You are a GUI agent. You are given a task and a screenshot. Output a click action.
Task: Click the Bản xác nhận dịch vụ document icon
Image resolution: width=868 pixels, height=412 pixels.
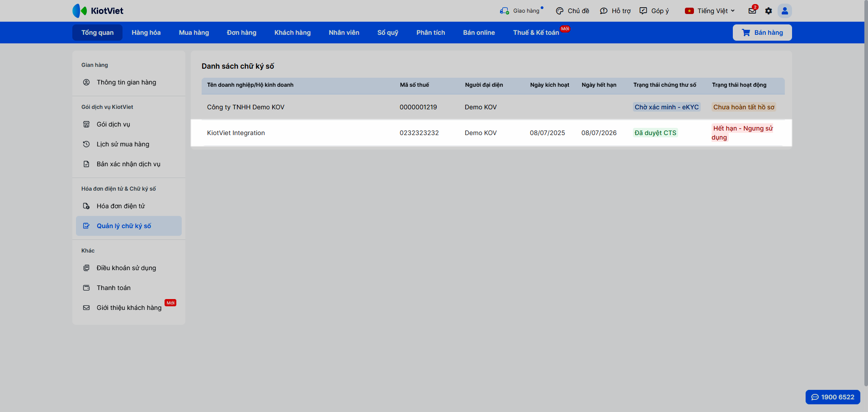pos(86,164)
